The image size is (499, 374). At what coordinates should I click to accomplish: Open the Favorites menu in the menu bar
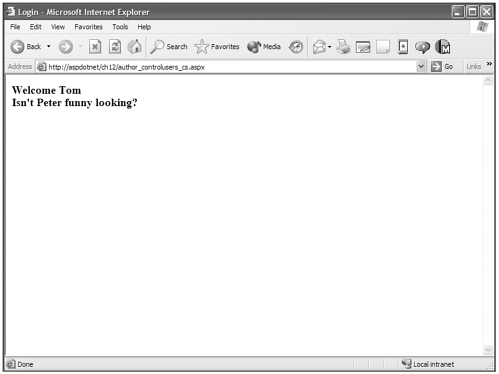coord(88,27)
